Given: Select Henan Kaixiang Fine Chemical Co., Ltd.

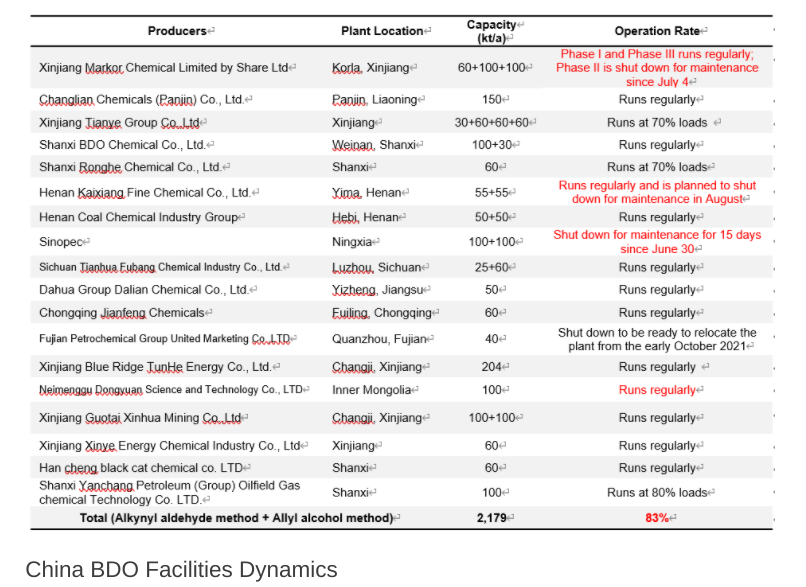Looking at the screenshot, I should [x=145, y=193].
